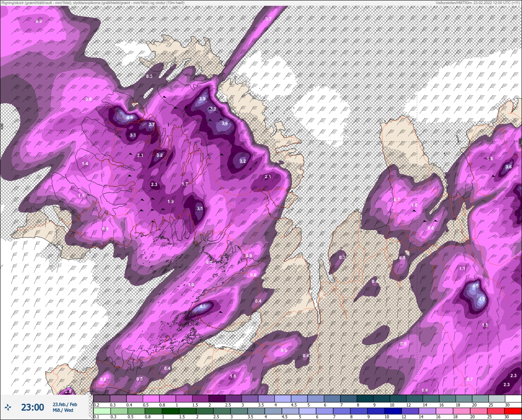
Task: Click the 1.8 precipitation value on map
Action: (233, 376)
